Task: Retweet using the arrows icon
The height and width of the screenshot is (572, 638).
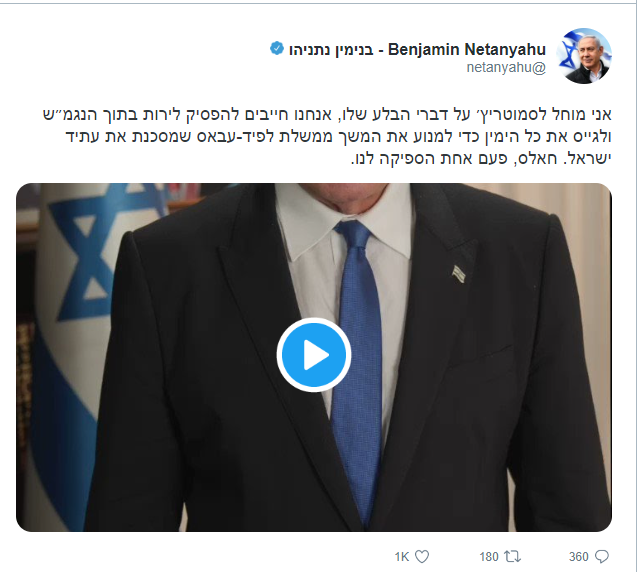Action: (512, 556)
